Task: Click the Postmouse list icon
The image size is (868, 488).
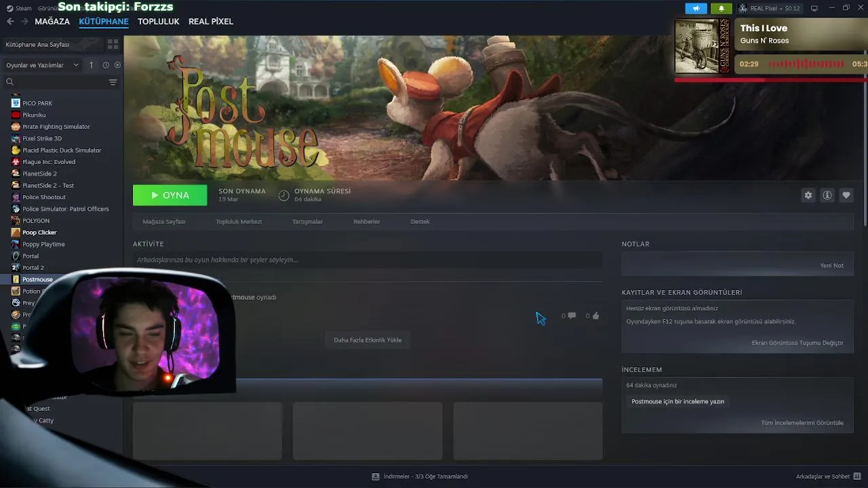Action: coord(16,279)
